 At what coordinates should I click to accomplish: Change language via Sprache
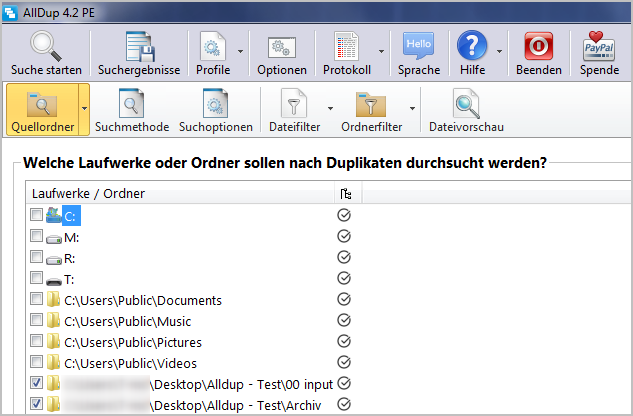419,53
